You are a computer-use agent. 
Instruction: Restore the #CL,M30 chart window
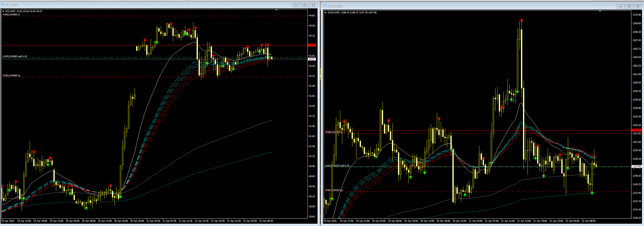(x=305, y=5)
